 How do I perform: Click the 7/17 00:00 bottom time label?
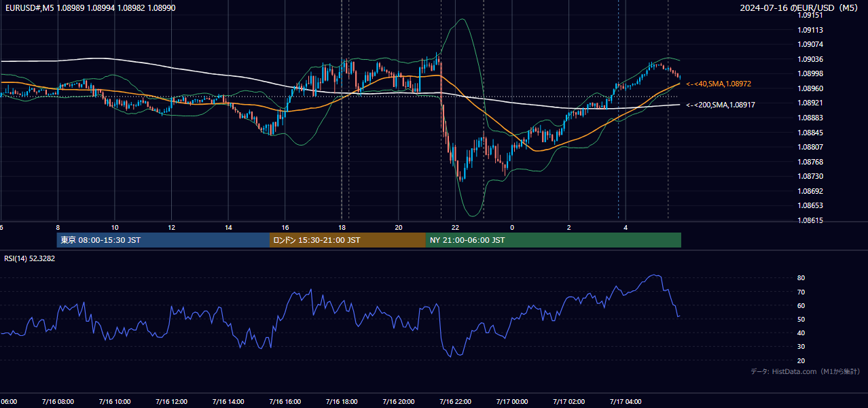512,401
